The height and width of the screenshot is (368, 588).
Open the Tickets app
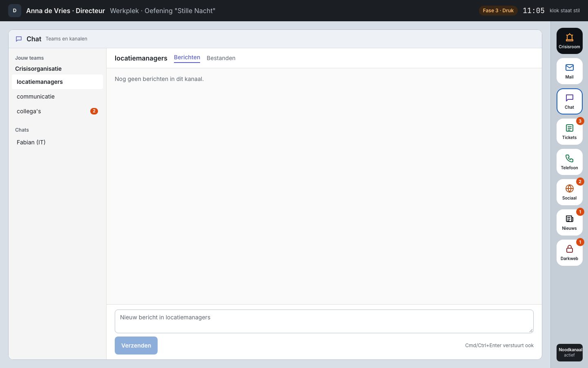pos(569,132)
